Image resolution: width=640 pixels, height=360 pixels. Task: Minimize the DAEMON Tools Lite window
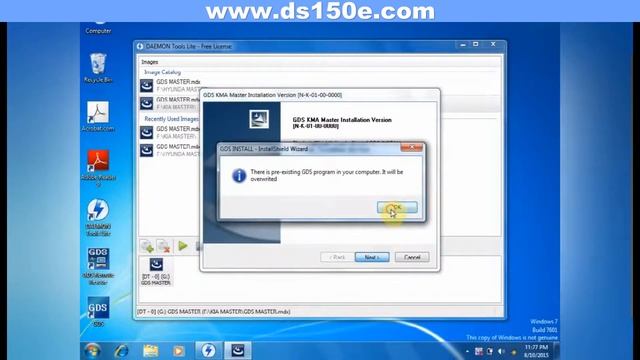click(463, 44)
